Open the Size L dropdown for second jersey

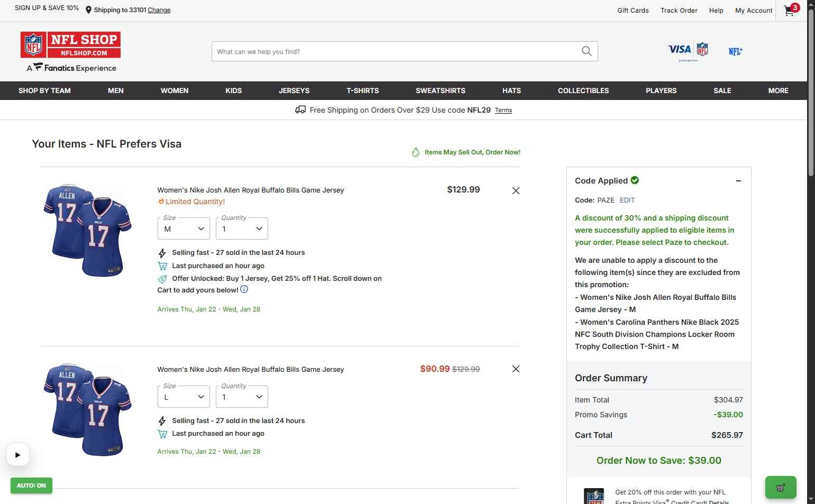point(184,397)
